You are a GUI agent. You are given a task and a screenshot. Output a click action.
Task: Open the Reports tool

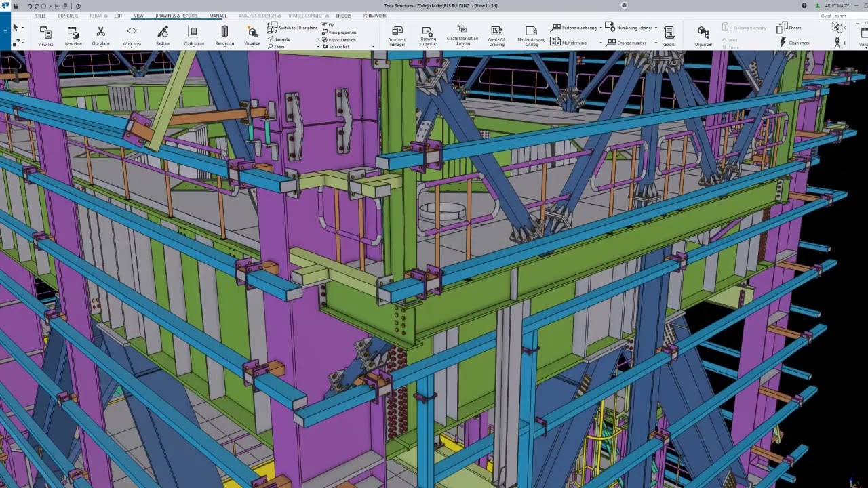coord(669,35)
